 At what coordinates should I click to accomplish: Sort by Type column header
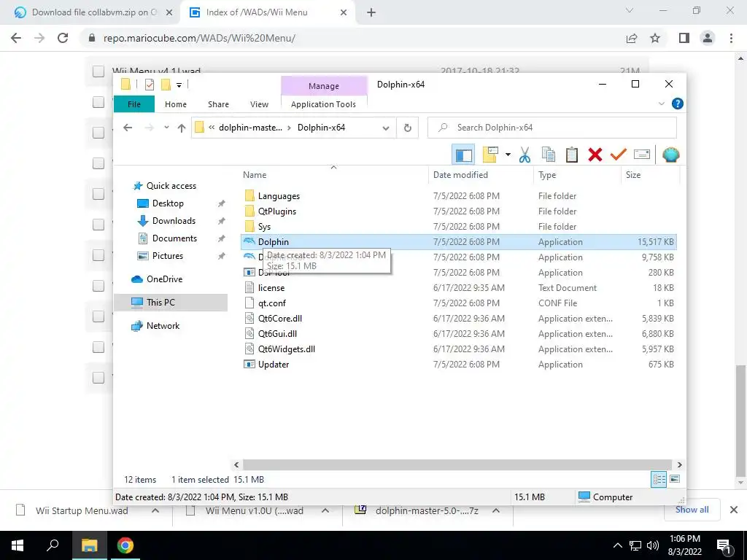click(547, 175)
